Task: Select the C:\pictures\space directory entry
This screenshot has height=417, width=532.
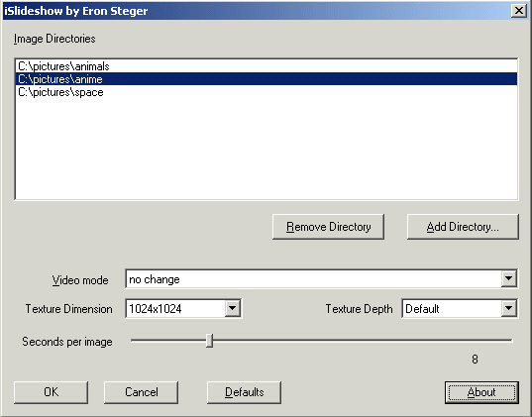Action: tap(266, 92)
